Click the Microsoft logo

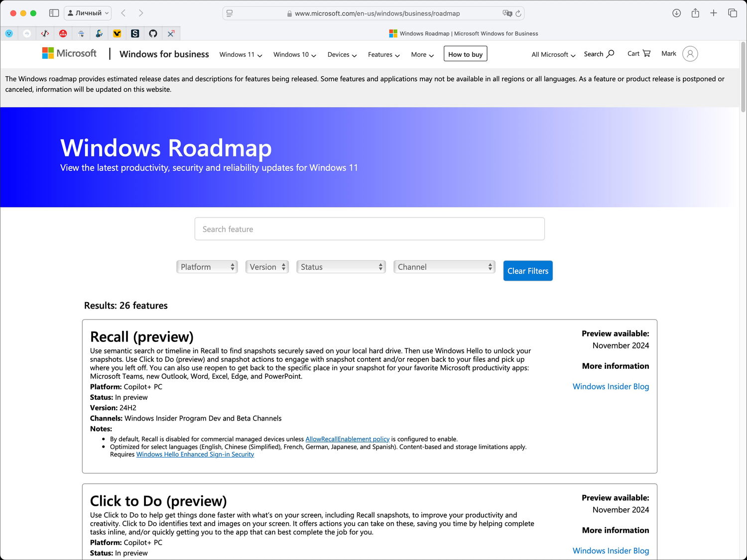pyautogui.click(x=69, y=53)
